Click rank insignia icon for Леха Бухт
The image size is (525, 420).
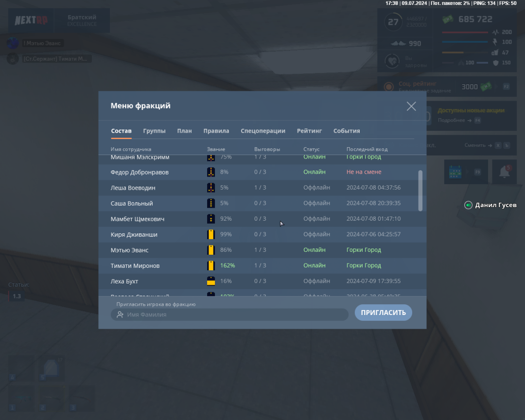pyautogui.click(x=211, y=281)
